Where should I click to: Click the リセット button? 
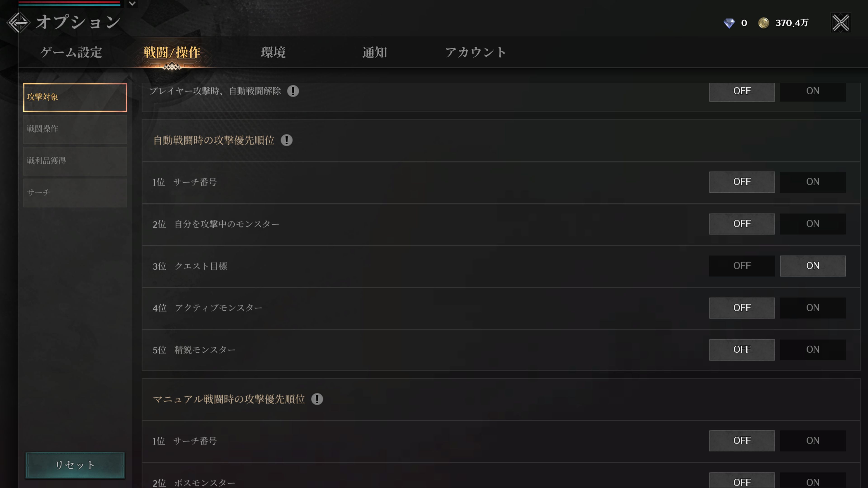pos(75,465)
